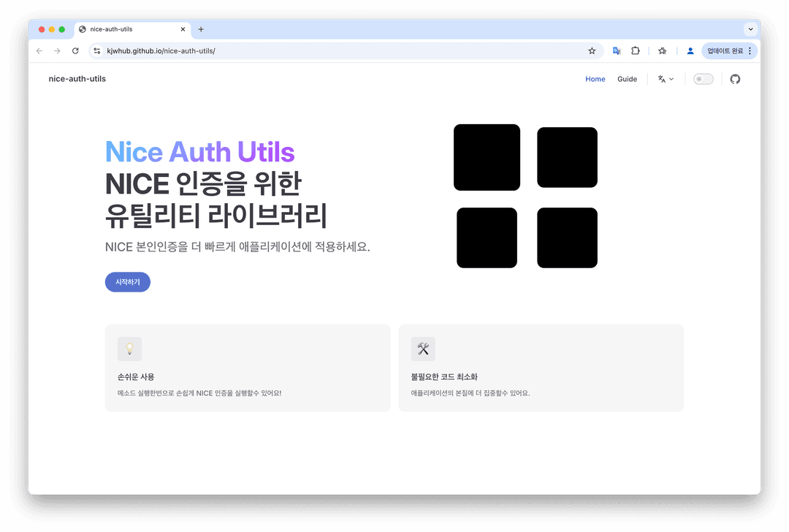Open the Google Translate toolbar icon
The image size is (789, 532).
[617, 51]
